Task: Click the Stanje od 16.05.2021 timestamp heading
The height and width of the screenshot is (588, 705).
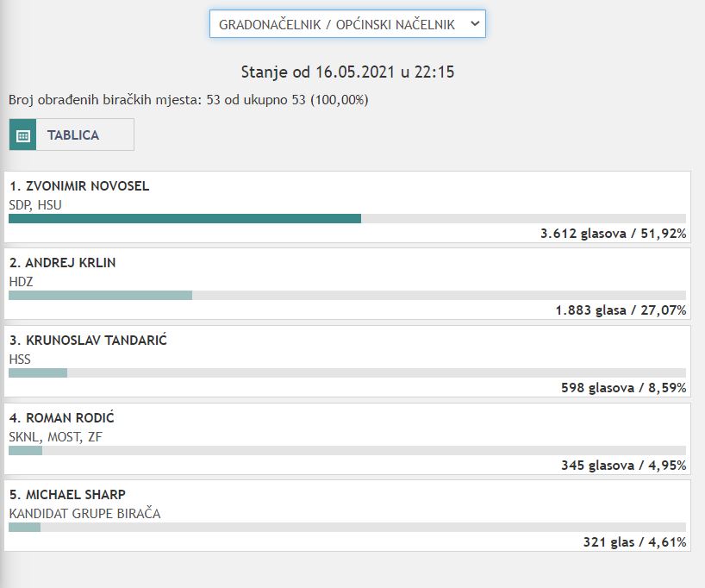Action: (x=347, y=72)
